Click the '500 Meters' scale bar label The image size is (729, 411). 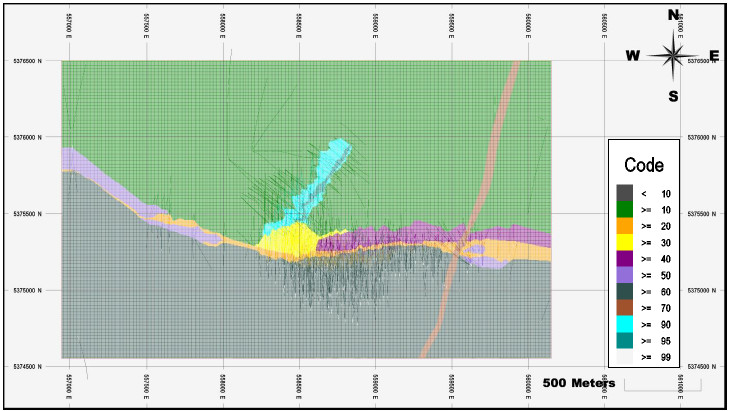tap(579, 383)
